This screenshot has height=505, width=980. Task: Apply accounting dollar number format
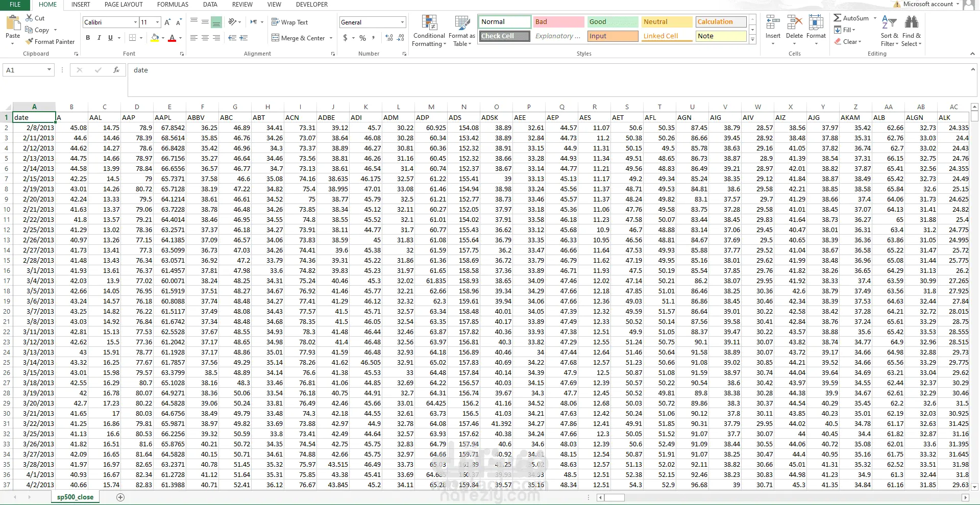pos(346,38)
